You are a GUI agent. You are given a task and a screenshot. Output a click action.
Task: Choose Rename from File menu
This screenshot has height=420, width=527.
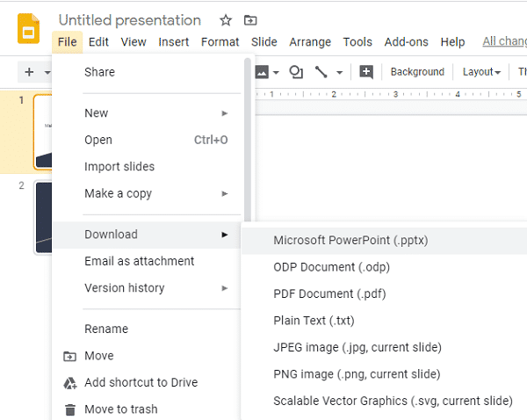coord(147,329)
